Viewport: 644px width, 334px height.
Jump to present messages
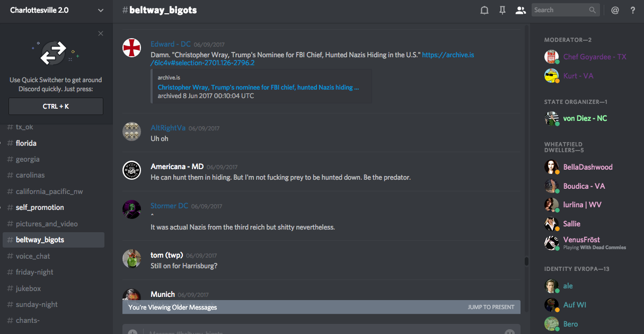tap(491, 307)
